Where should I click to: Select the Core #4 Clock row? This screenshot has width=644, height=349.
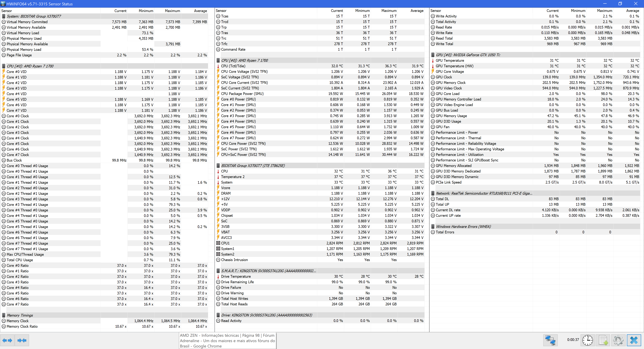tap(104, 138)
